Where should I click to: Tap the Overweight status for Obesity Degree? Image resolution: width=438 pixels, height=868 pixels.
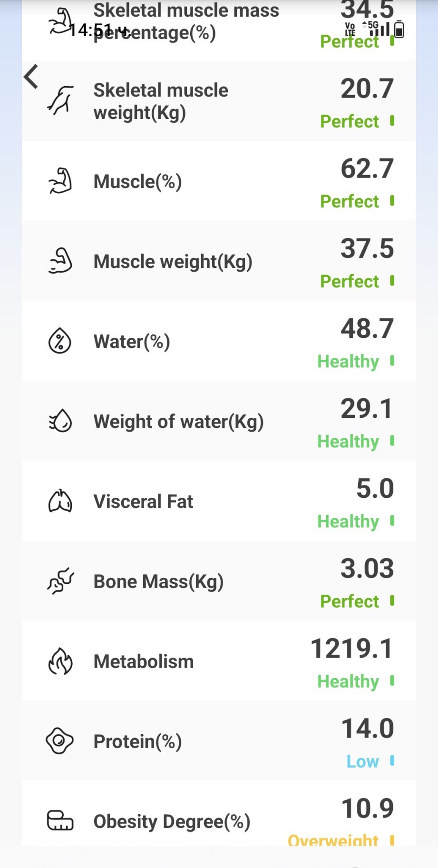pos(333,840)
